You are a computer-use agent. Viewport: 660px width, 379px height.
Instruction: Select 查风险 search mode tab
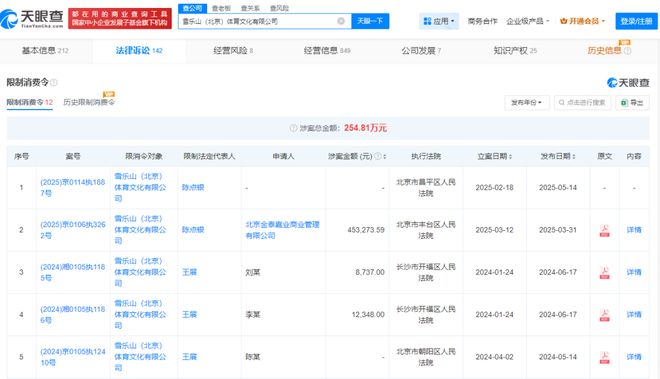pos(279,8)
